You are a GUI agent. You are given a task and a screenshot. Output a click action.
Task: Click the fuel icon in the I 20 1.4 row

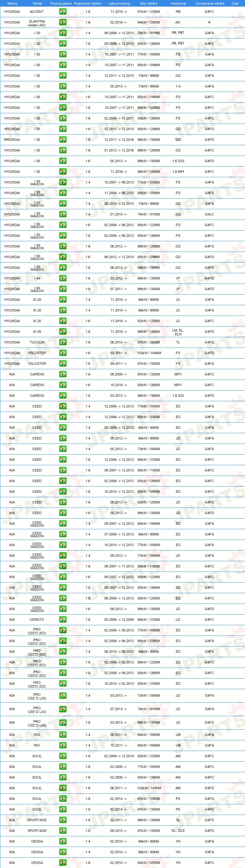tap(63, 33)
